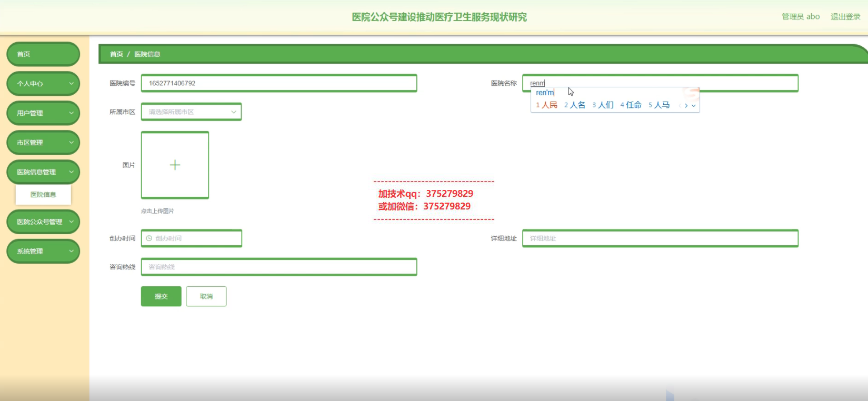Open the 首页 sidebar menu item
This screenshot has width=868, height=401.
(43, 54)
